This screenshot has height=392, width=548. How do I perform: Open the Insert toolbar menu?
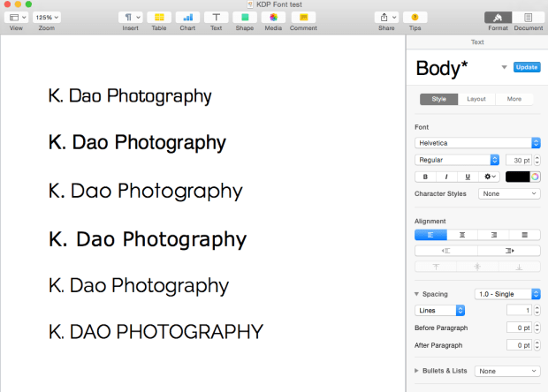(131, 17)
